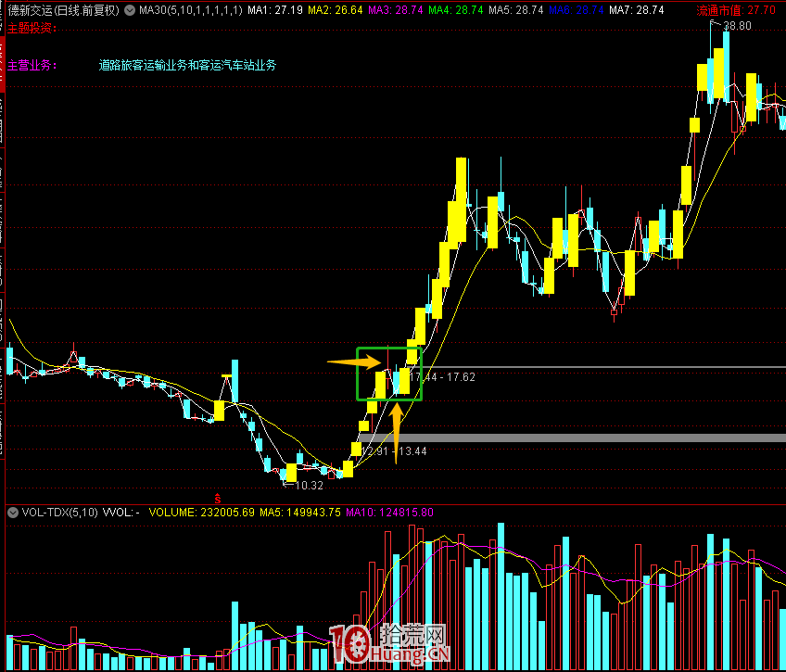The image size is (786, 672).
Task: Click the green MA4: 28.74 value
Action: click(456, 10)
